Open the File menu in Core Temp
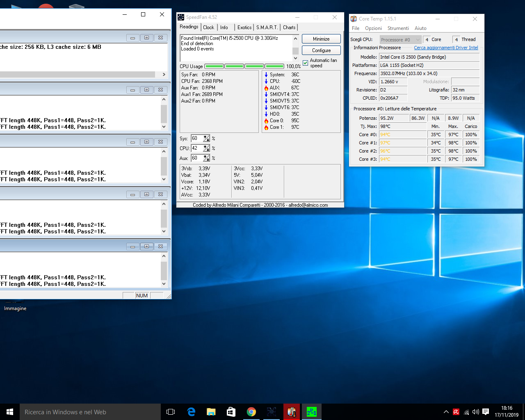The image size is (525, 420). point(356,28)
